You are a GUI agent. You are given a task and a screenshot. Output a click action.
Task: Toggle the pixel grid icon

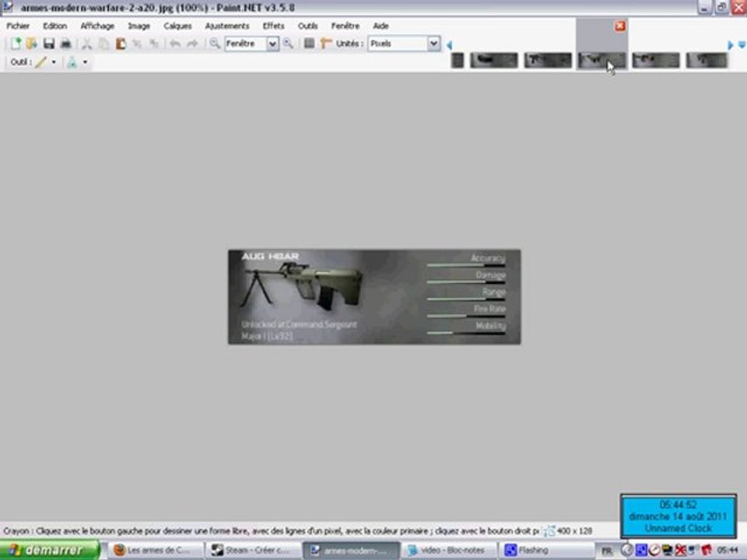tap(309, 44)
